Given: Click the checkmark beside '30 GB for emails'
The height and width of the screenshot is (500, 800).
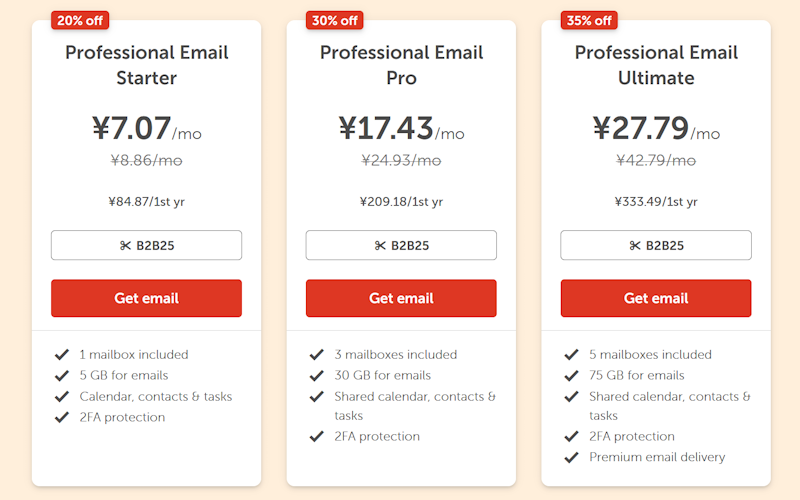Looking at the screenshot, I should tap(316, 376).
